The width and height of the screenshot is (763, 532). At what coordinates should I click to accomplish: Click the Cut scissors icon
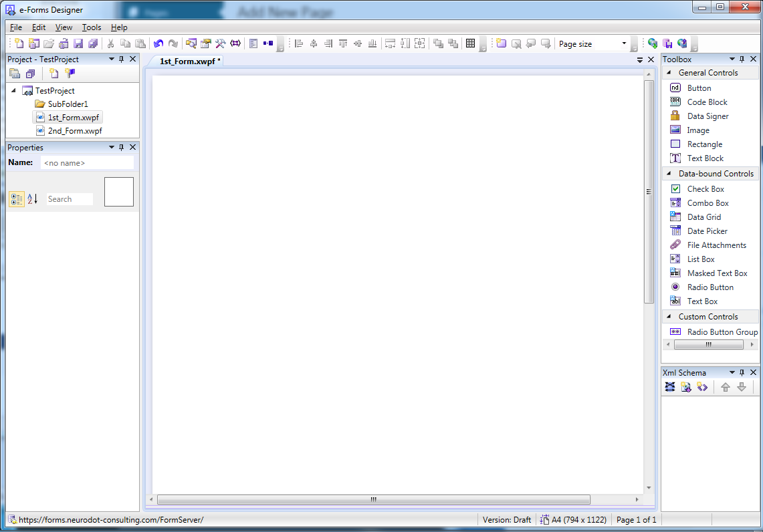point(110,43)
